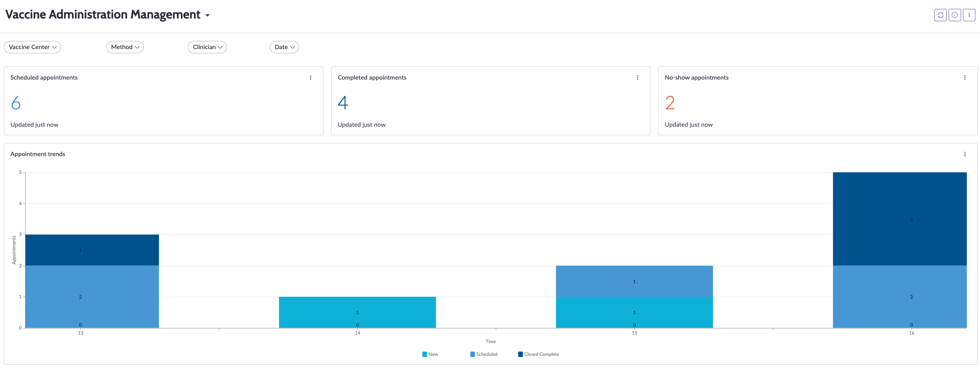Click the x-axis tick label 14
This screenshot has height=379, width=980.
pyautogui.click(x=357, y=333)
